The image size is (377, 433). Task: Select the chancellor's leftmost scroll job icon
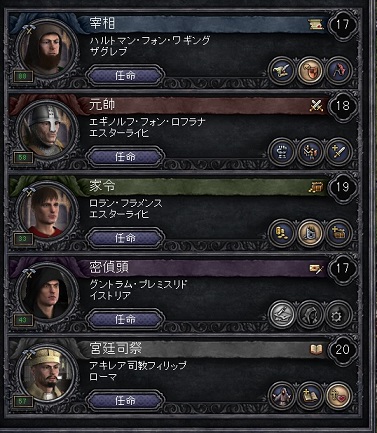[x=282, y=70]
